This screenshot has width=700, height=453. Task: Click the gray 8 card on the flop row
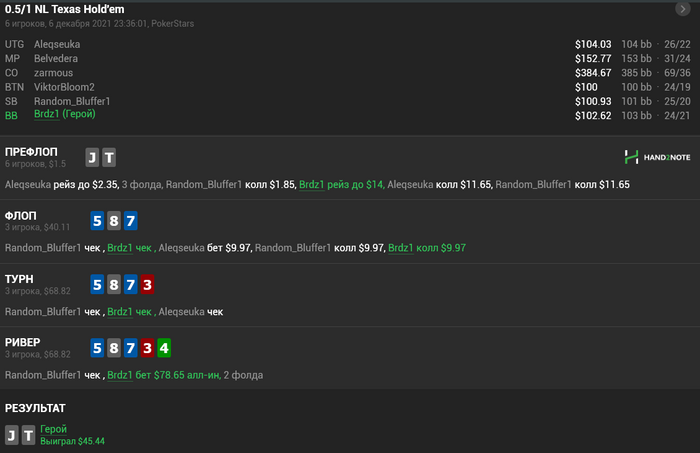114,221
